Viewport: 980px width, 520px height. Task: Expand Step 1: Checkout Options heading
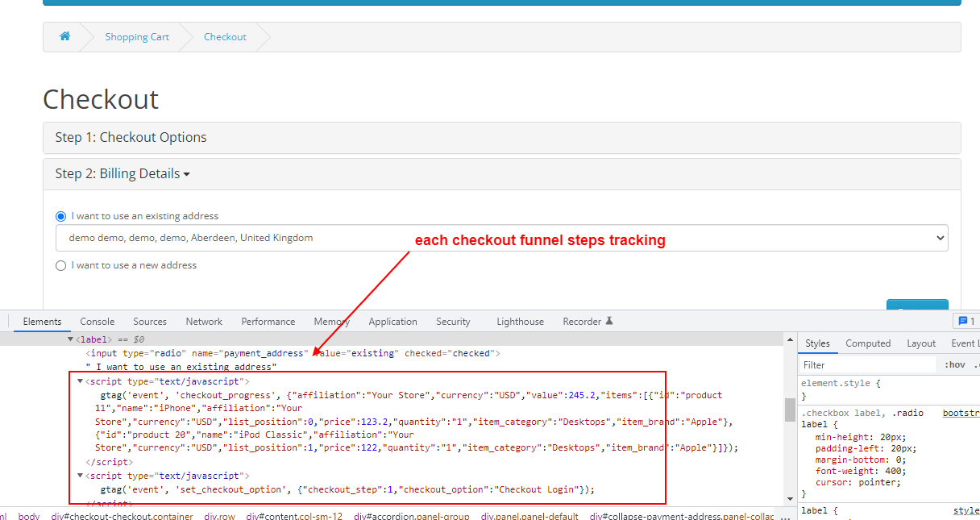click(x=131, y=137)
